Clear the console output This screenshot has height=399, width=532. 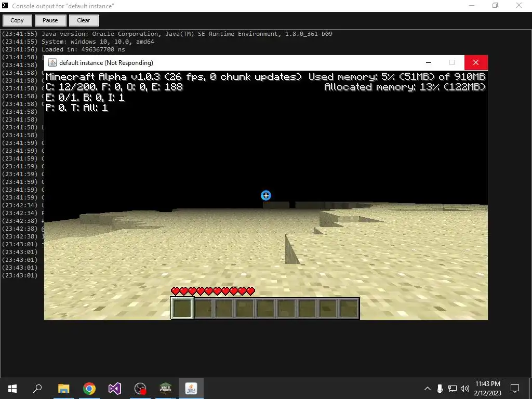84,20
